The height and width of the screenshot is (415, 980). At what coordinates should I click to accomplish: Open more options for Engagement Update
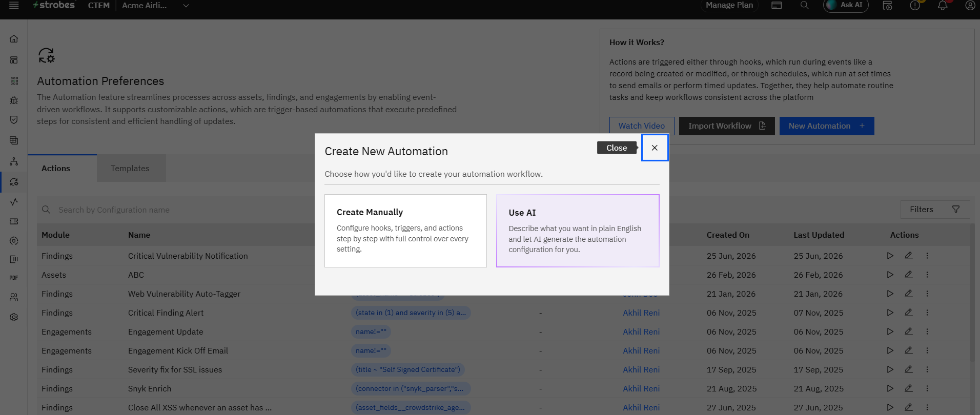(927, 331)
